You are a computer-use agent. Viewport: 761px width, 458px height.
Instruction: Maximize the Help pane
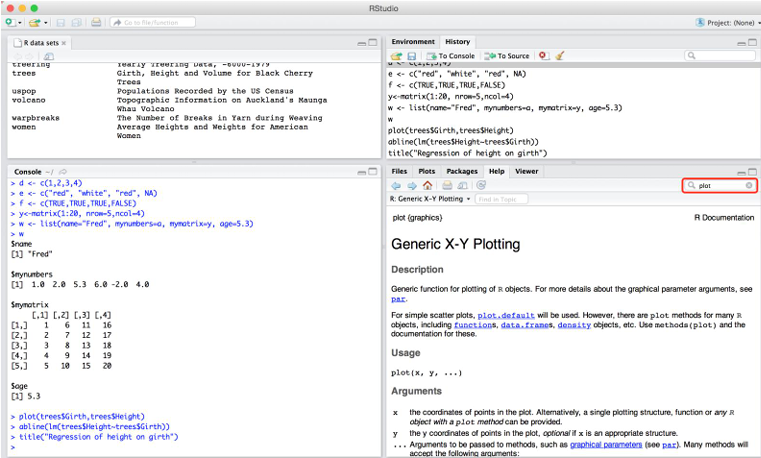pyautogui.click(x=752, y=172)
